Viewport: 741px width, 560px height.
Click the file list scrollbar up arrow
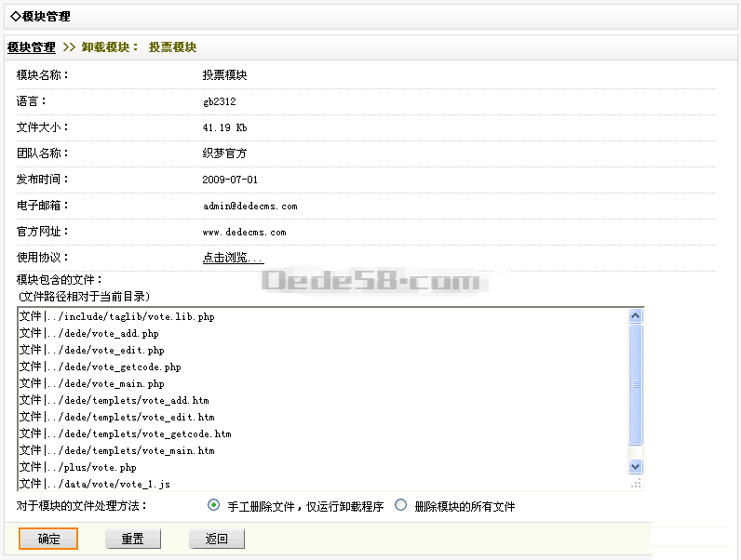(x=636, y=316)
